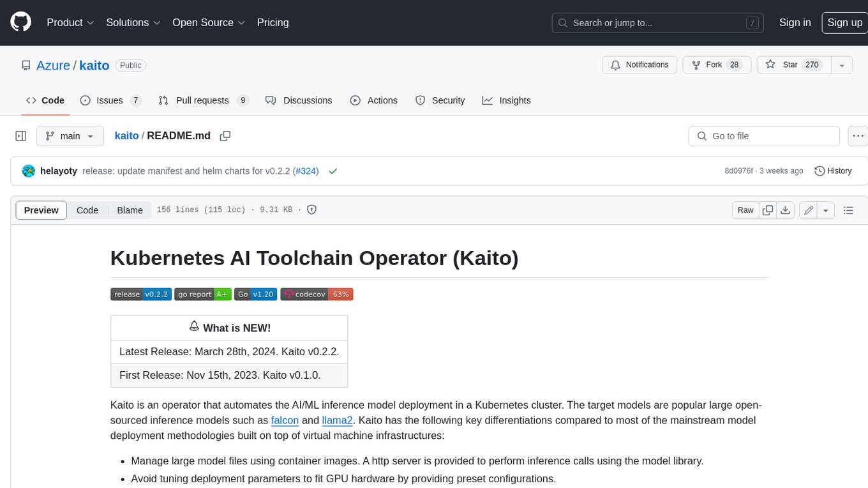Focus the Go to file field
The image size is (868, 488).
click(x=764, y=136)
